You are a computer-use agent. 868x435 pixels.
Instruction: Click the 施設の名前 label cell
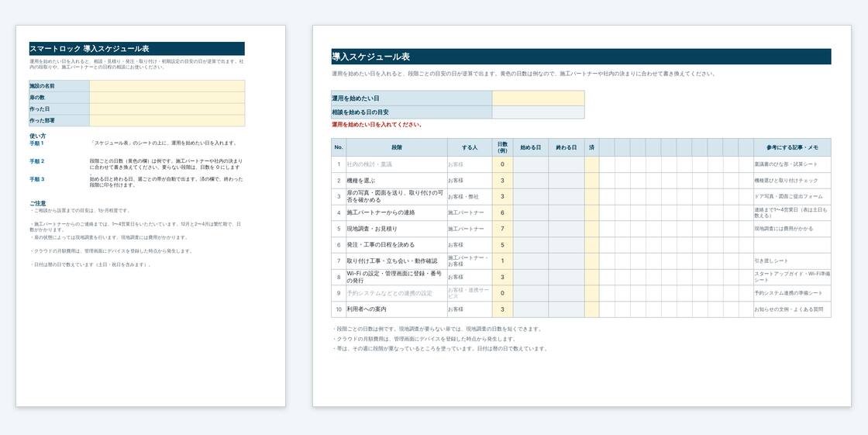point(59,86)
